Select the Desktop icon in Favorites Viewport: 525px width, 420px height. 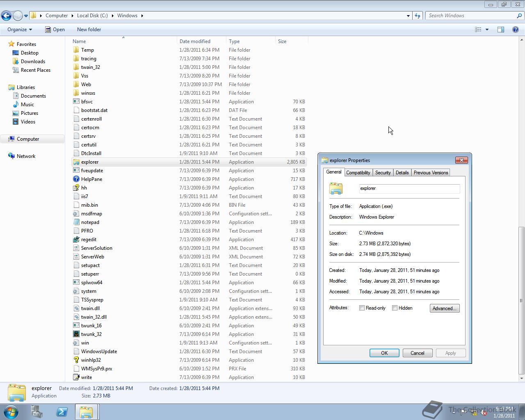pyautogui.click(x=16, y=53)
